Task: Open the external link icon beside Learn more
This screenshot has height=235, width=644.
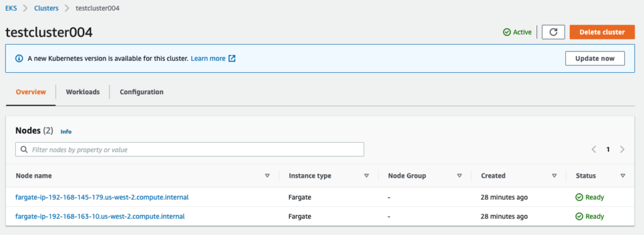Action: 232,58
